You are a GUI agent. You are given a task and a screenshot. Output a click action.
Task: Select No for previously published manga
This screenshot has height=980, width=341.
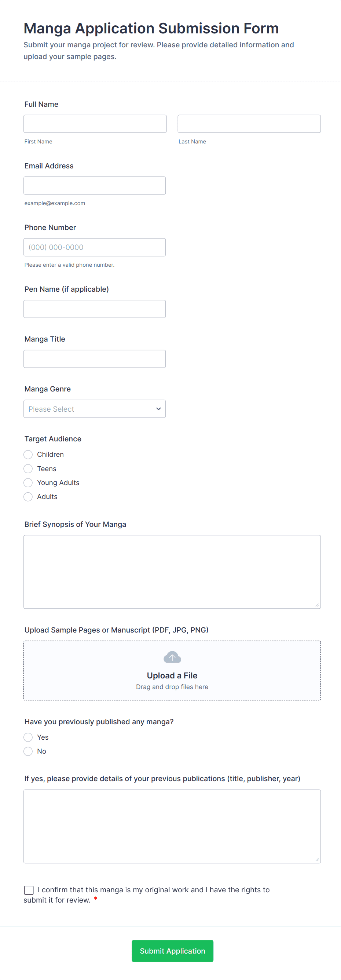point(28,751)
